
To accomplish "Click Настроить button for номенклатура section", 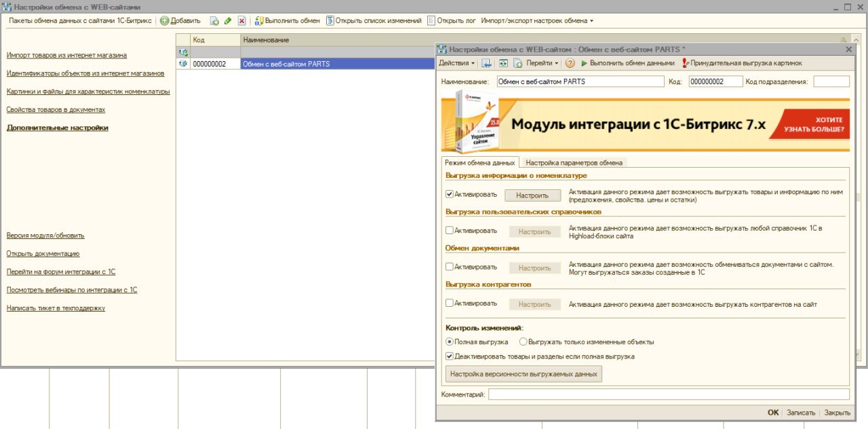I will 532,195.
